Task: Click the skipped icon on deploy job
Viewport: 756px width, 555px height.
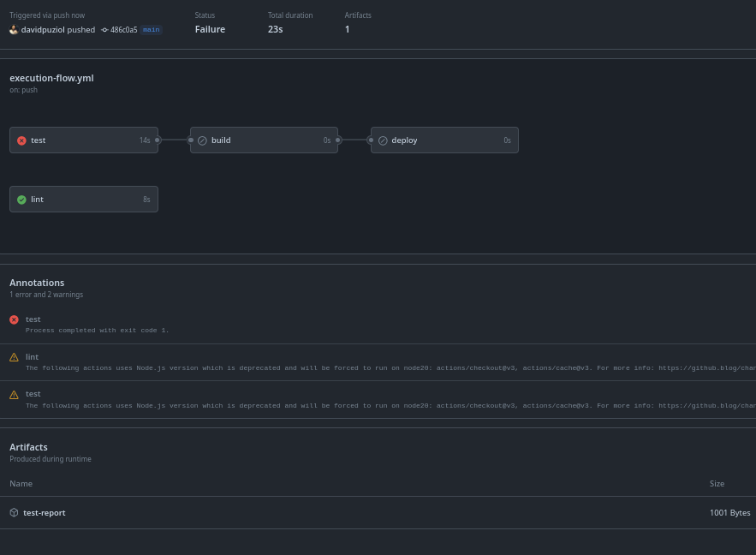Action: click(x=383, y=140)
